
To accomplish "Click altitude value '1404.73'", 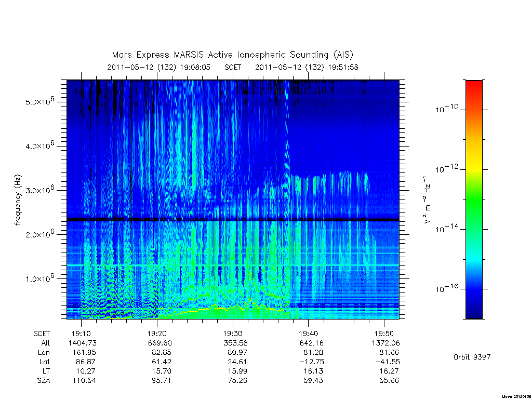I will click(x=83, y=343).
